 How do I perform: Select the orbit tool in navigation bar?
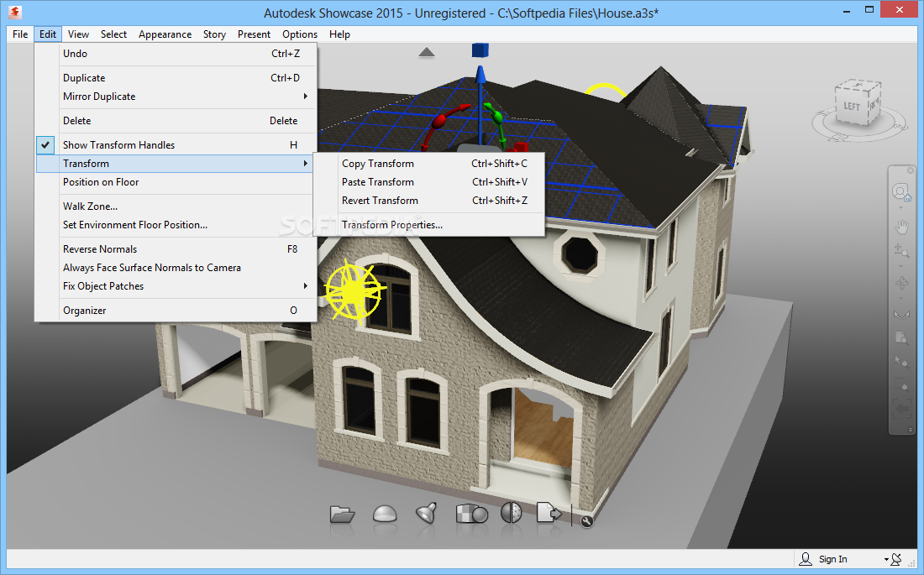coord(901,284)
